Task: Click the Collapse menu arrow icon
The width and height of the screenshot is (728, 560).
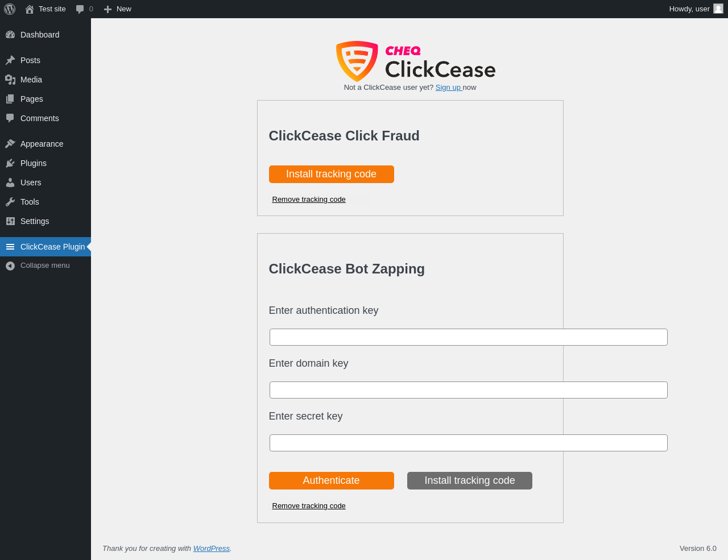Action: point(10,266)
